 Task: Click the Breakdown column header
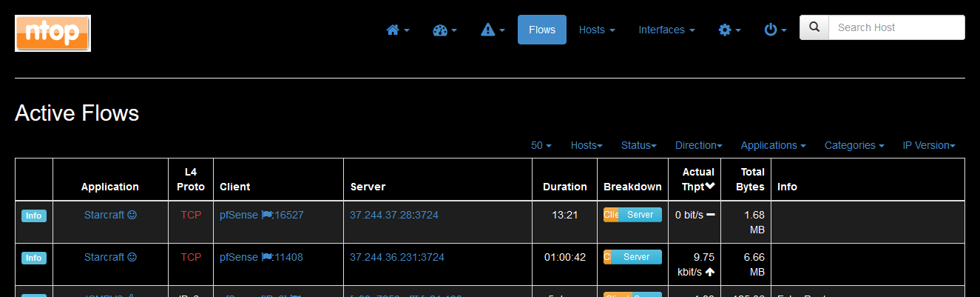pyautogui.click(x=632, y=187)
